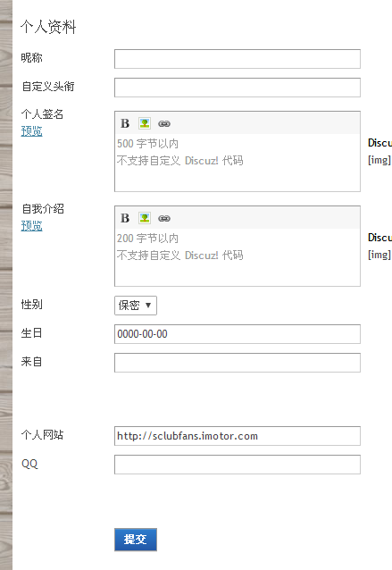This screenshot has height=570, width=392.
Task: Open the 性别 dropdown showing 保密
Action: click(136, 306)
